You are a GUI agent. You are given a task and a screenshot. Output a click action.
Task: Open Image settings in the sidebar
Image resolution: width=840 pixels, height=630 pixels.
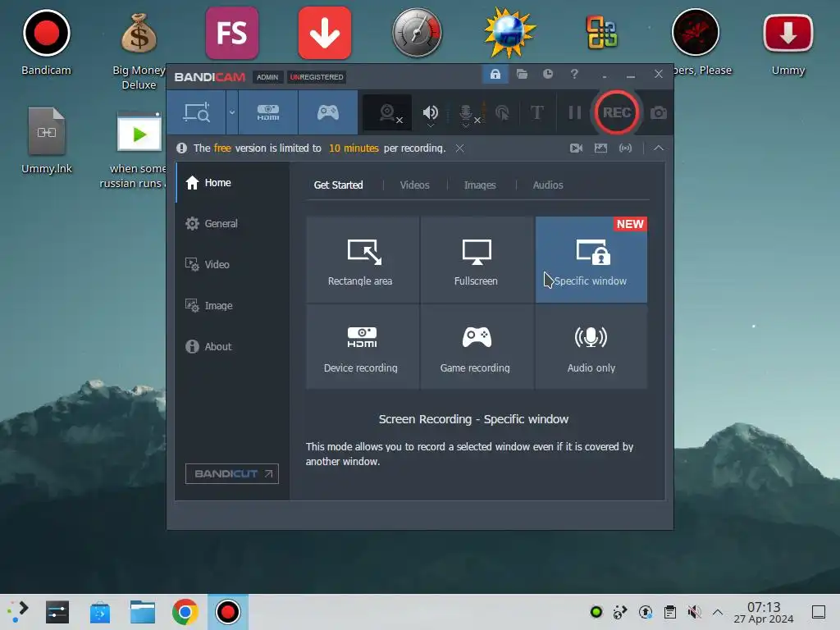pos(232,305)
